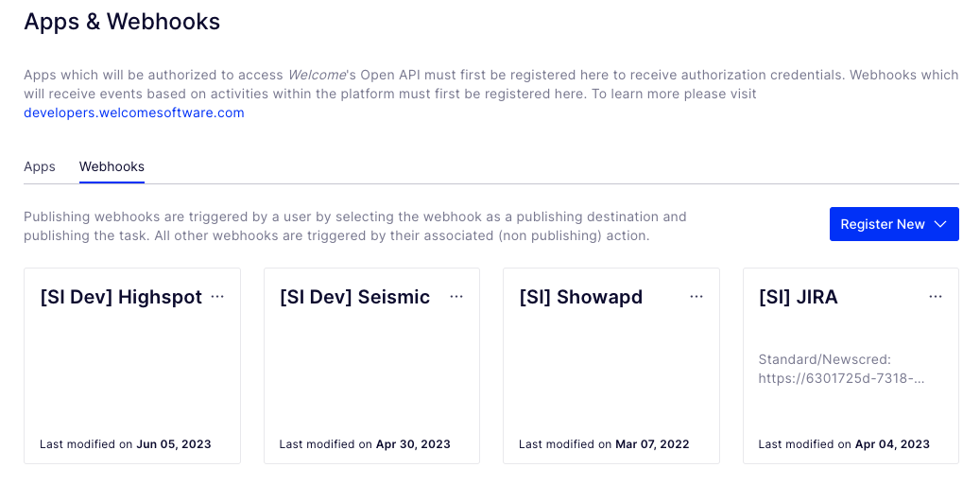Open the [SI] Showapd more options menu
980x485 pixels.
[696, 297]
